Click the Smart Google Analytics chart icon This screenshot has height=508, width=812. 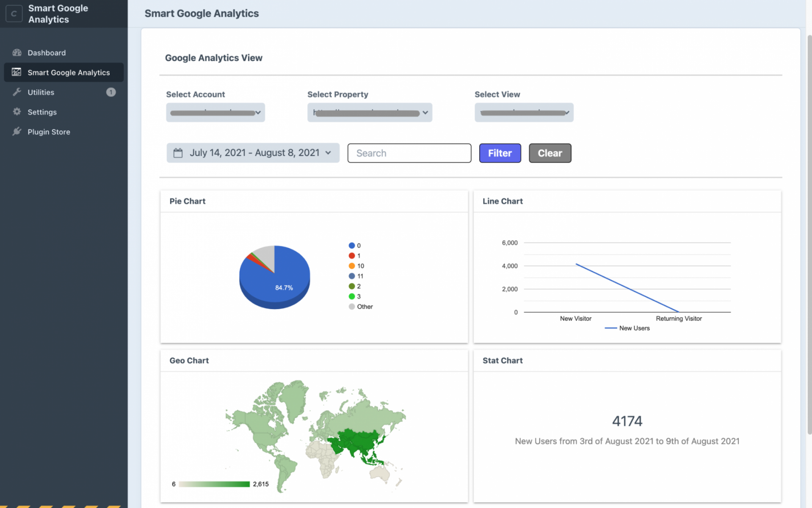click(17, 72)
